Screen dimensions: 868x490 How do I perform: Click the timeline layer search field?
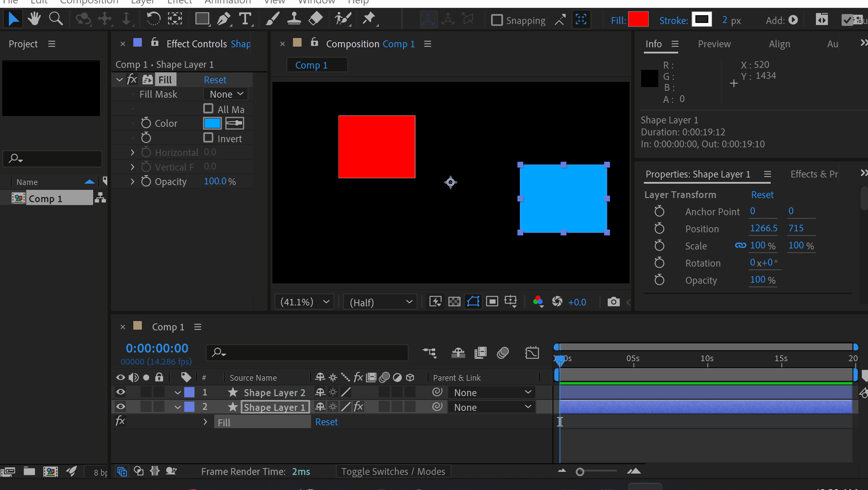coord(307,352)
